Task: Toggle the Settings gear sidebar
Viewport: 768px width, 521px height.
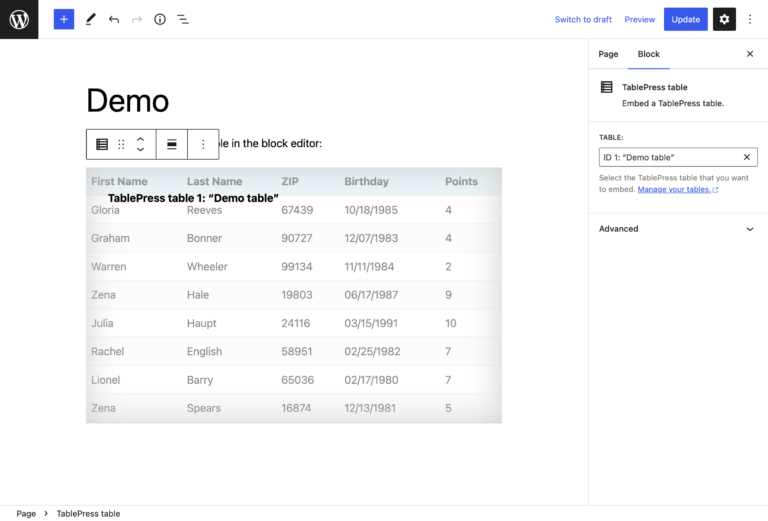Action: pyautogui.click(x=724, y=19)
